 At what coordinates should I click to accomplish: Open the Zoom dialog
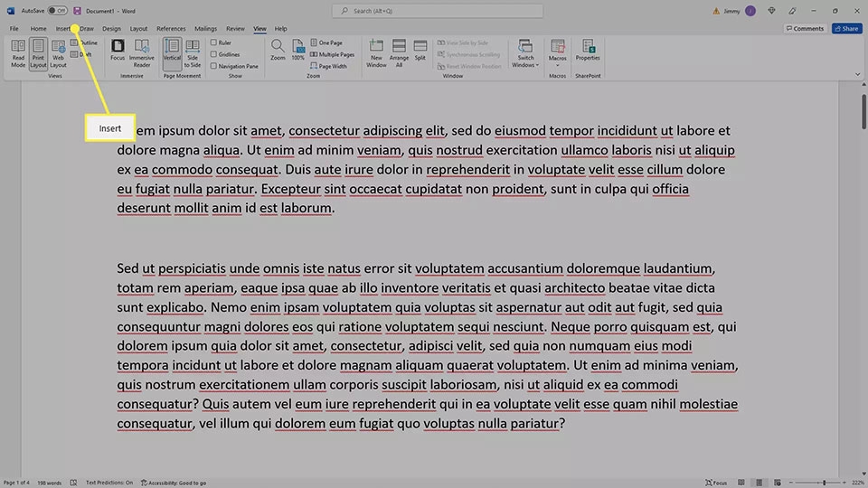click(278, 50)
